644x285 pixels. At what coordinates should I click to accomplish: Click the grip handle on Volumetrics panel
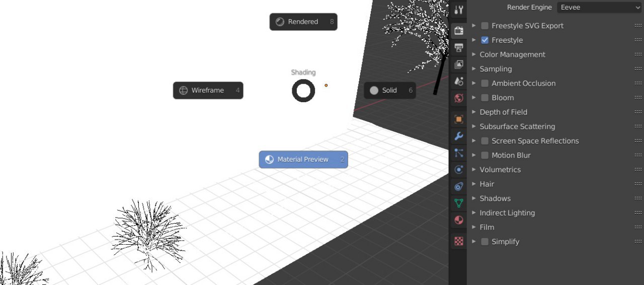[638, 170]
